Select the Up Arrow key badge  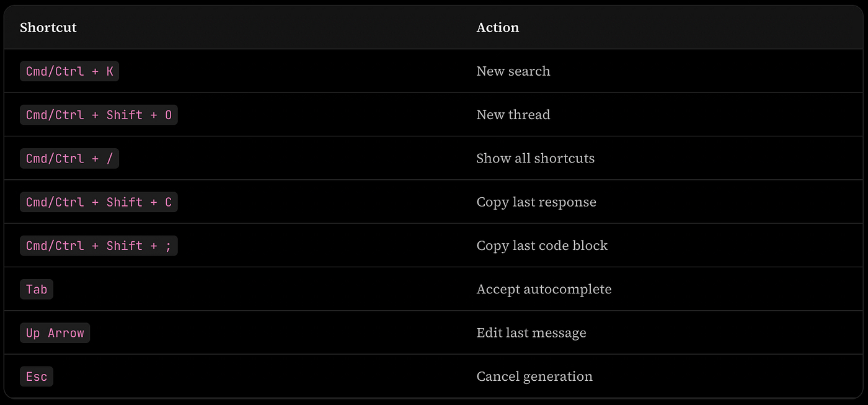(55, 333)
